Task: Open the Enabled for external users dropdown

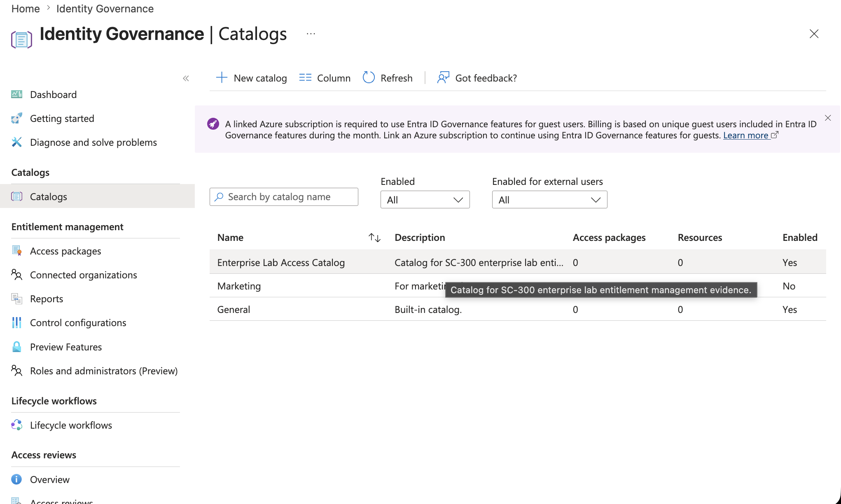Action: click(x=549, y=200)
